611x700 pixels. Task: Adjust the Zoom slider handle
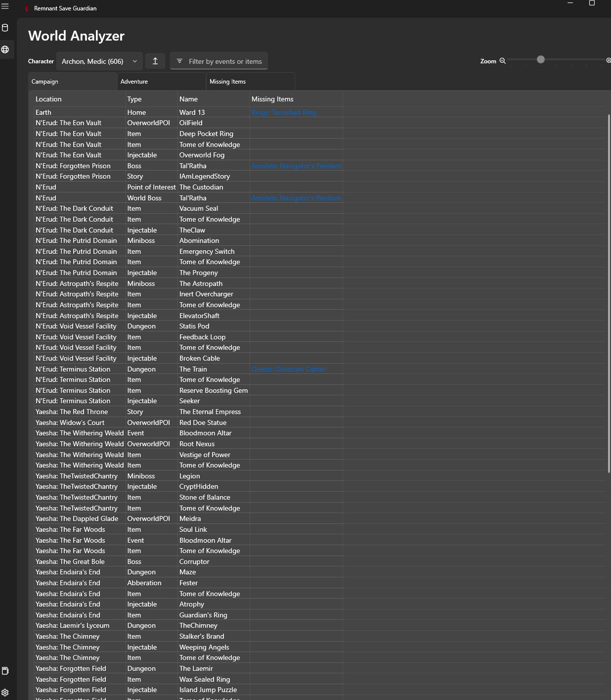pyautogui.click(x=540, y=59)
